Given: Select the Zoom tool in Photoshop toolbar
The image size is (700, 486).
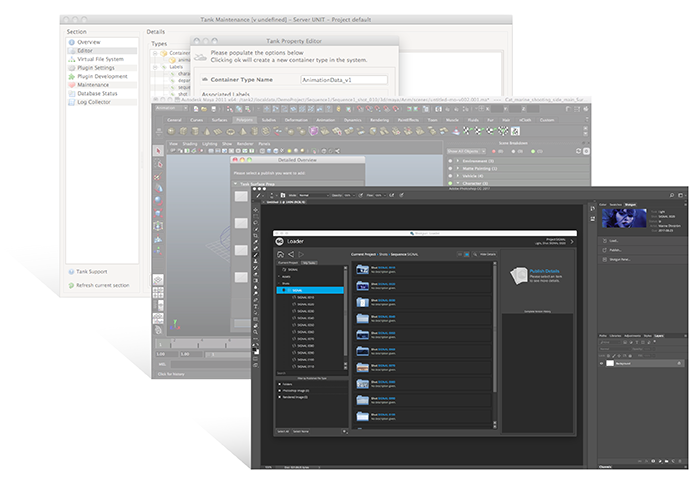Looking at the screenshot, I should (256, 332).
